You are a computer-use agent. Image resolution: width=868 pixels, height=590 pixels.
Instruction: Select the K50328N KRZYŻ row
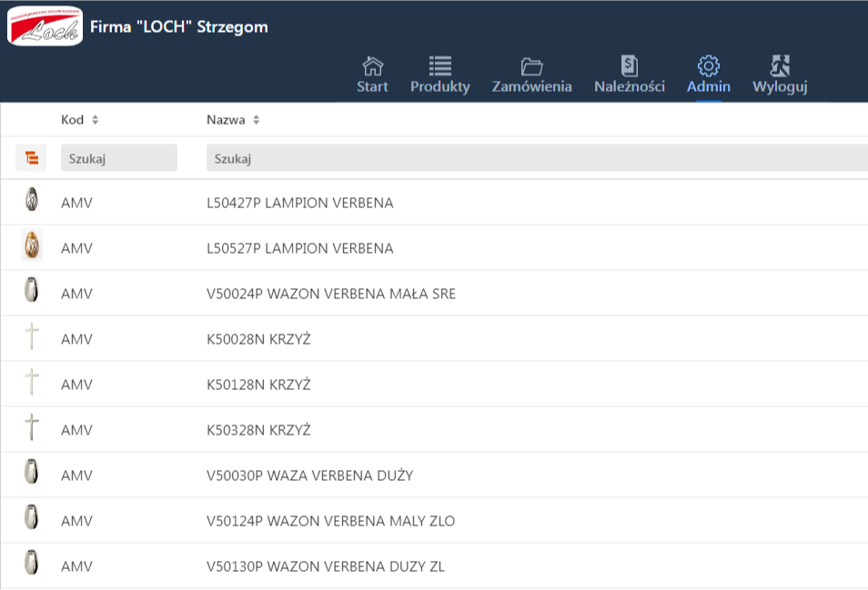click(258, 430)
